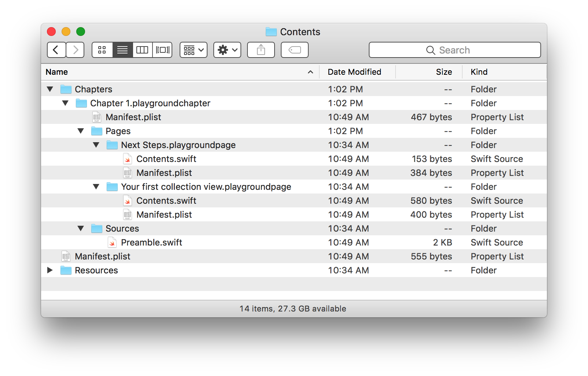The width and height of the screenshot is (588, 376).
Task: Select the Preamble.swift file
Action: [x=151, y=242]
